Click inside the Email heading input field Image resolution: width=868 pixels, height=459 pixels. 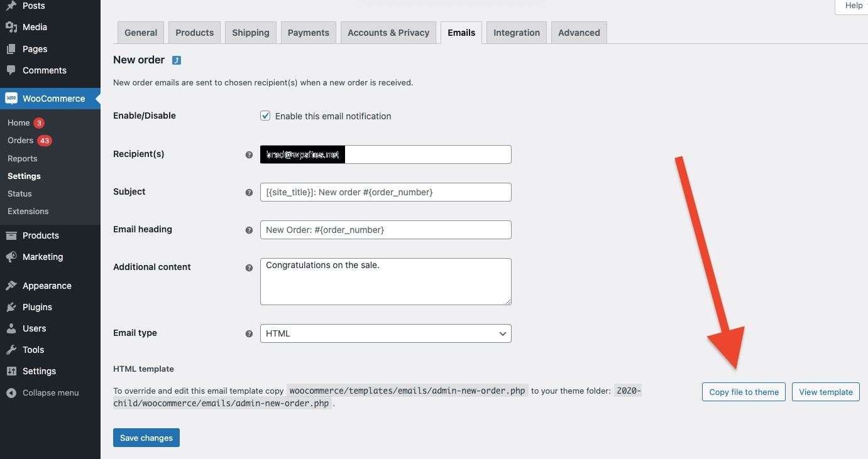point(385,230)
